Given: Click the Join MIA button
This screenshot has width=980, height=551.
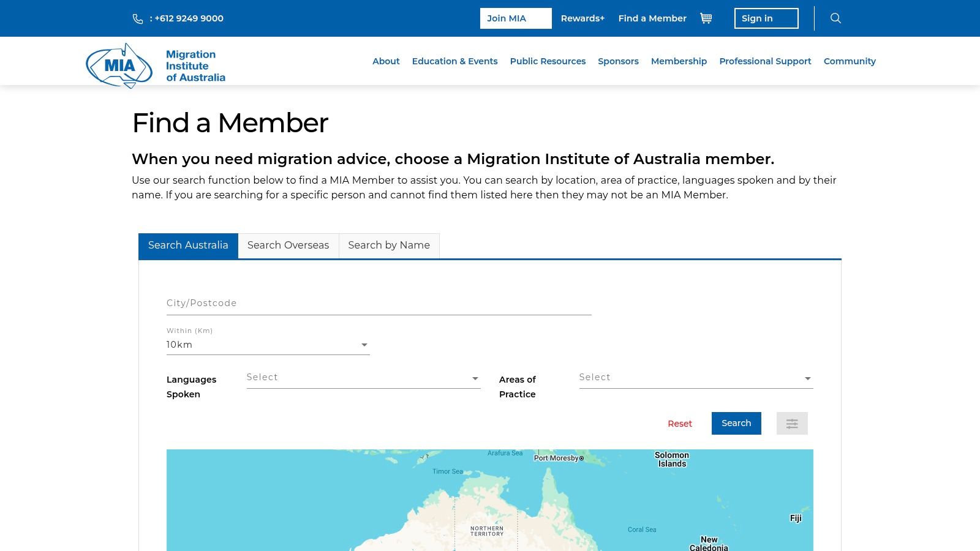Looking at the screenshot, I should [515, 18].
